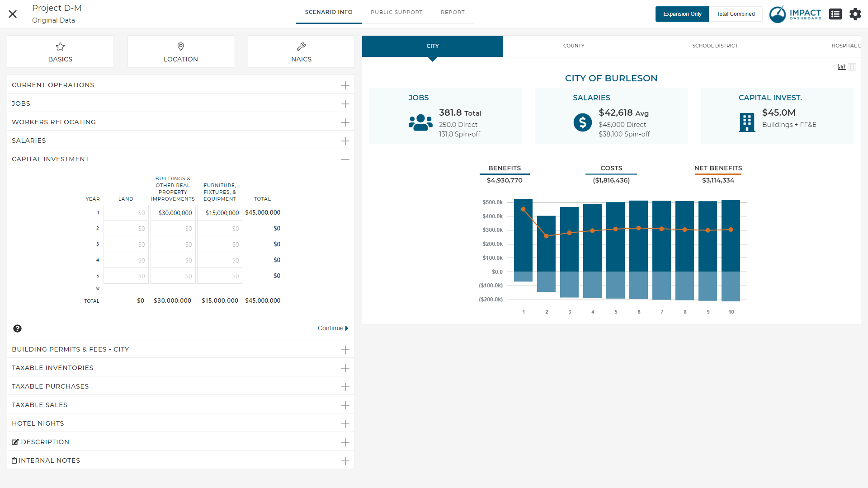The width and height of the screenshot is (868, 488).
Task: Open the list view icon in header
Action: [x=835, y=14]
